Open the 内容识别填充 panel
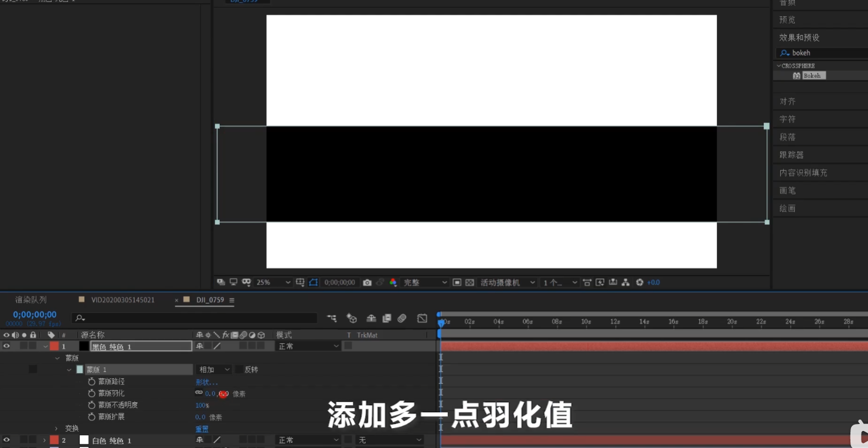The height and width of the screenshot is (448, 868). tap(803, 172)
